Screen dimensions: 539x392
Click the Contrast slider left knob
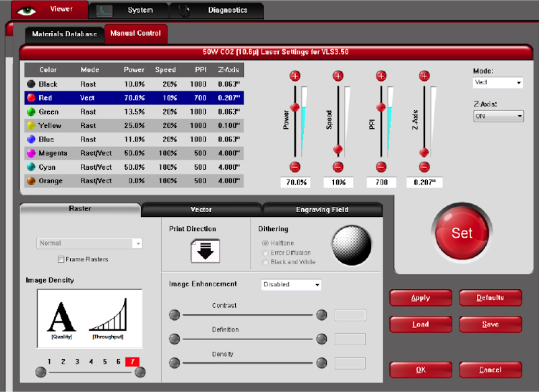pyautogui.click(x=175, y=315)
